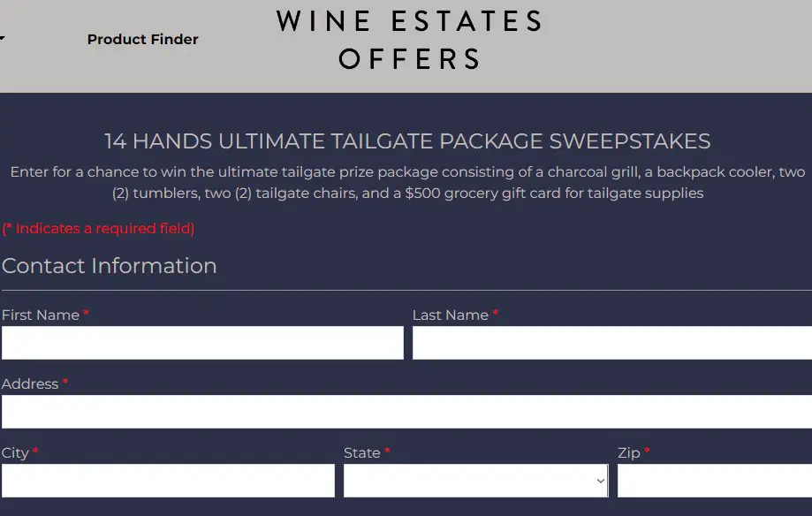Click the tailgate prize package description text
This screenshot has width=812, height=516.
click(x=407, y=182)
